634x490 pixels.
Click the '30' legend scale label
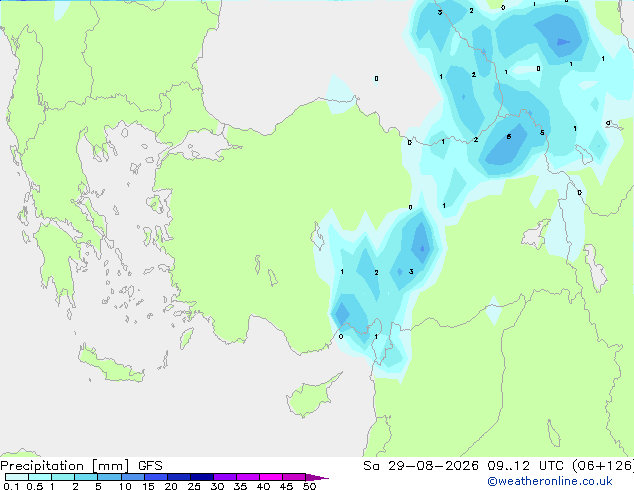click(217, 486)
